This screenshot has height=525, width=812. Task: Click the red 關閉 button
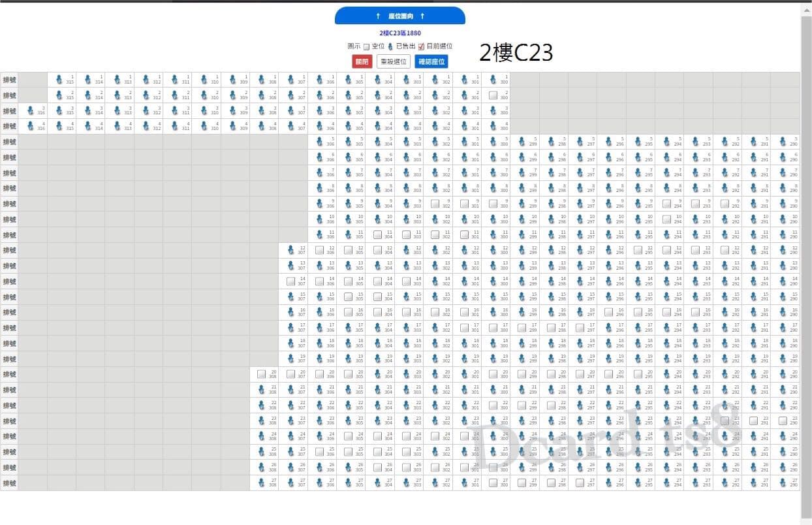coord(362,61)
